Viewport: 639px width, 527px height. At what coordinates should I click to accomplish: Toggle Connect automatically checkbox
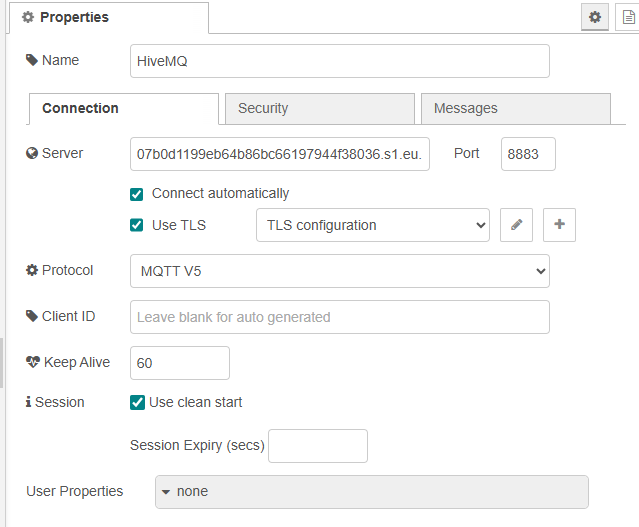[137, 194]
